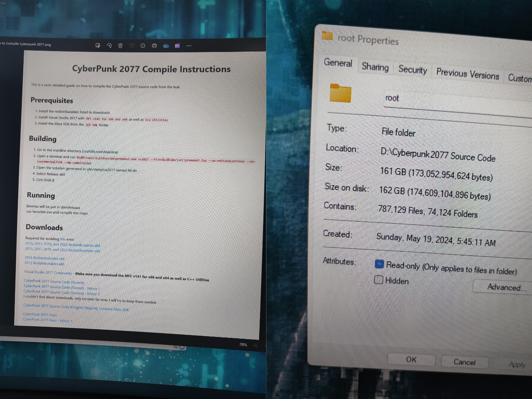The height and width of the screenshot is (399, 532).
Task: Switch to Previous Versions tab
Action: [468, 74]
